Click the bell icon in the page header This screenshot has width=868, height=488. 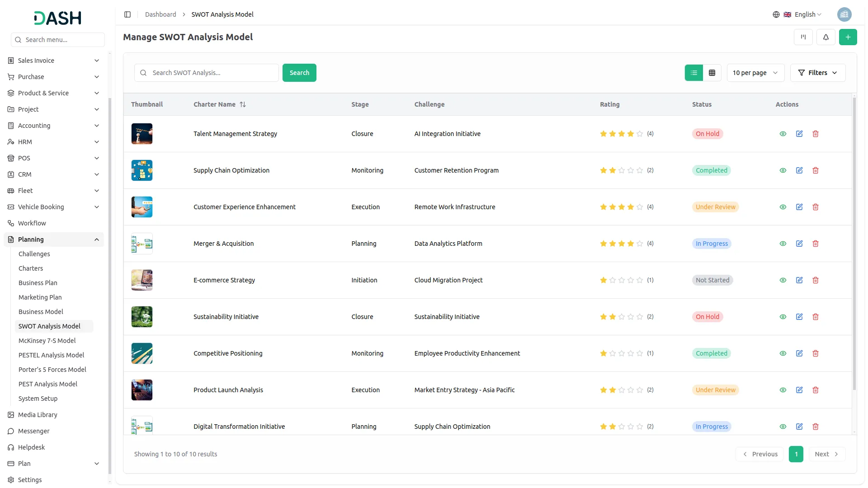(826, 37)
